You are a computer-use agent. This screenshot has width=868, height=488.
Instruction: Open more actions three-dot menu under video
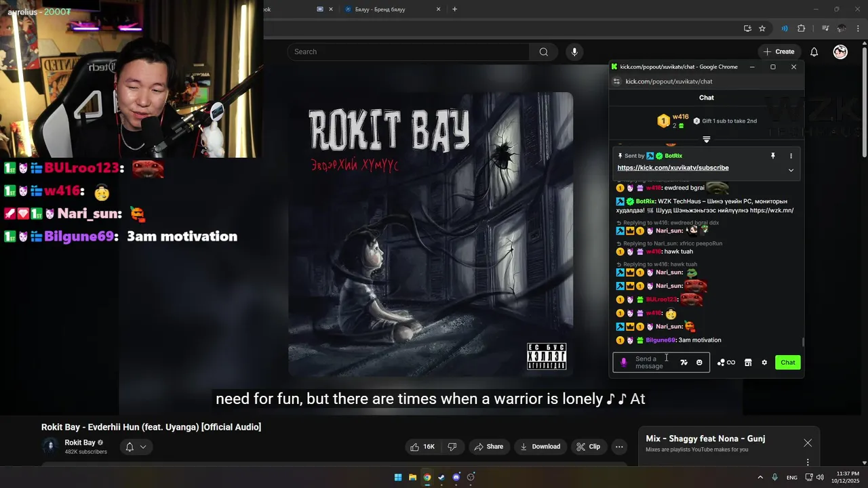(619, 447)
